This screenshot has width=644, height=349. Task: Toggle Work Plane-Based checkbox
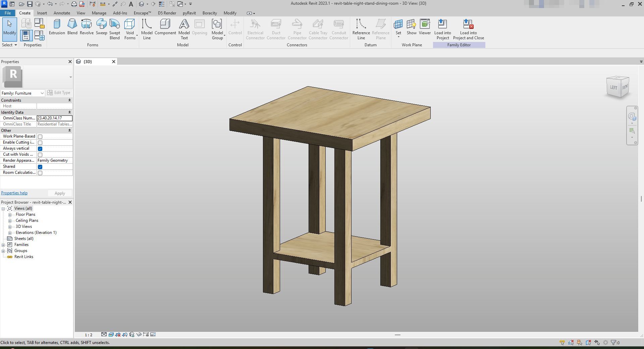click(40, 137)
